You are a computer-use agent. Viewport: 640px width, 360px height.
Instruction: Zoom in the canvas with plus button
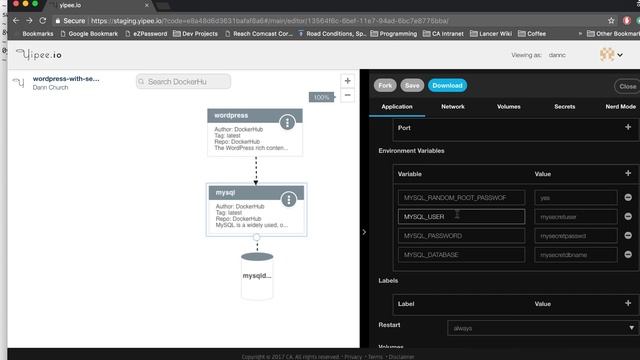click(347, 81)
